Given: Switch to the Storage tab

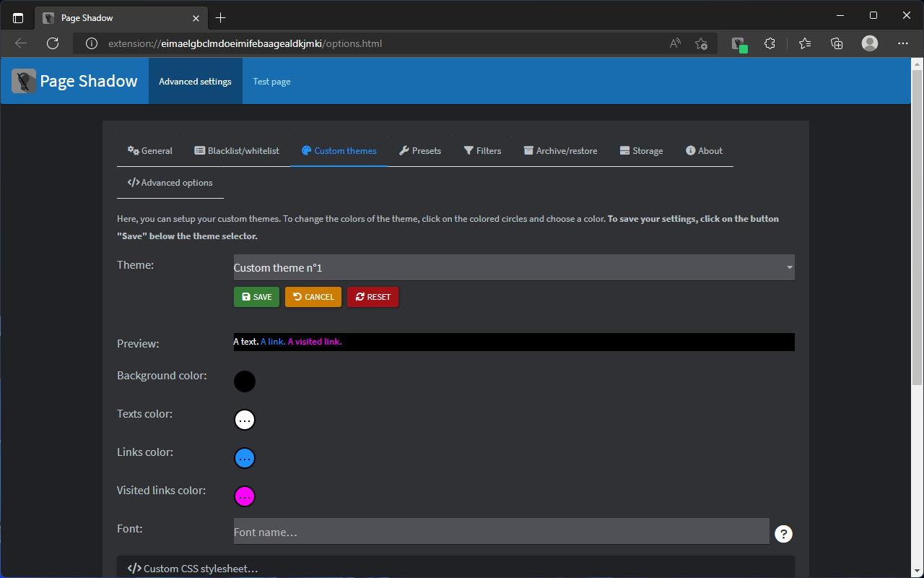Looking at the screenshot, I should click(641, 151).
